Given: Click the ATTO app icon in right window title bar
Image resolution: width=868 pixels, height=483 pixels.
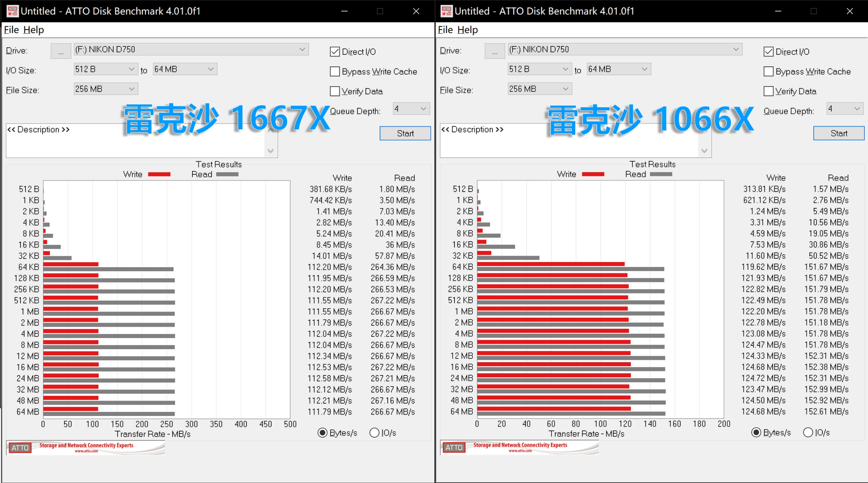Looking at the screenshot, I should coord(446,11).
